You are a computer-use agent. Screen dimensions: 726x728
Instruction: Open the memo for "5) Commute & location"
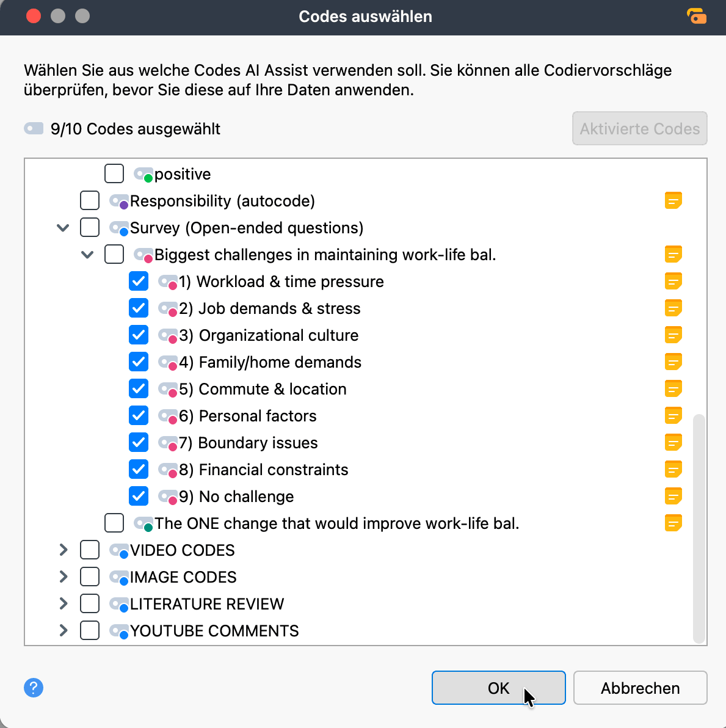pyautogui.click(x=673, y=388)
